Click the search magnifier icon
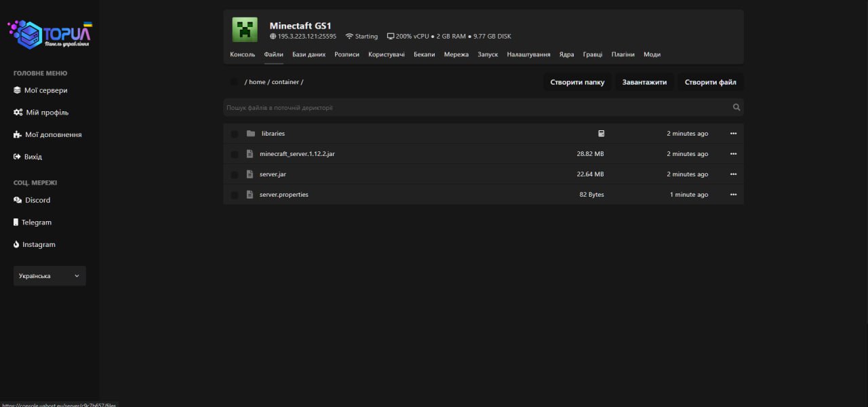 pos(736,107)
